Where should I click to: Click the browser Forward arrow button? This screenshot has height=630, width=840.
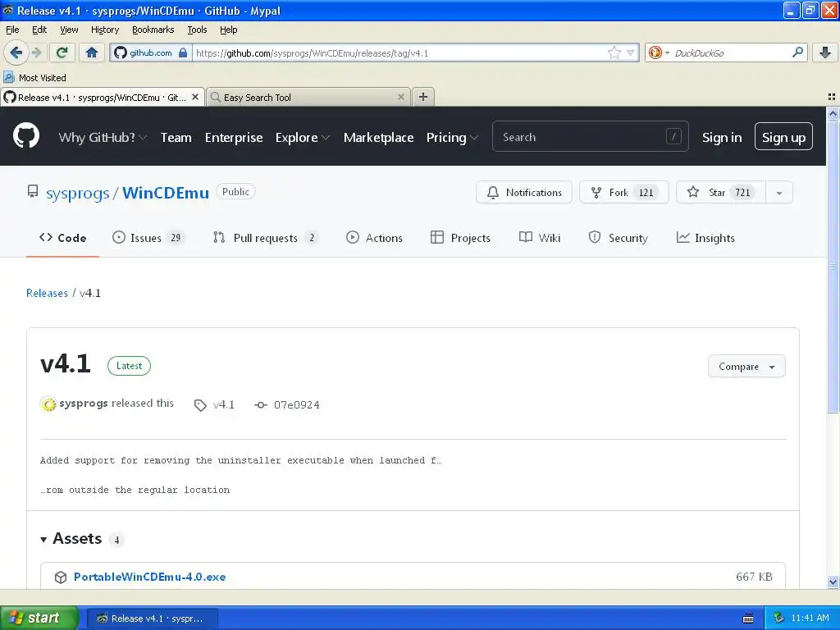pyautogui.click(x=37, y=52)
